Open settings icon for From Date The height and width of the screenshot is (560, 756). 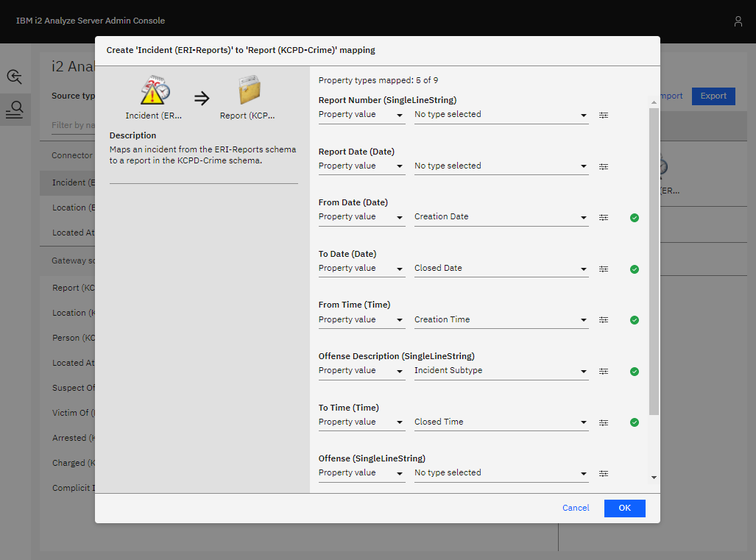coord(604,218)
